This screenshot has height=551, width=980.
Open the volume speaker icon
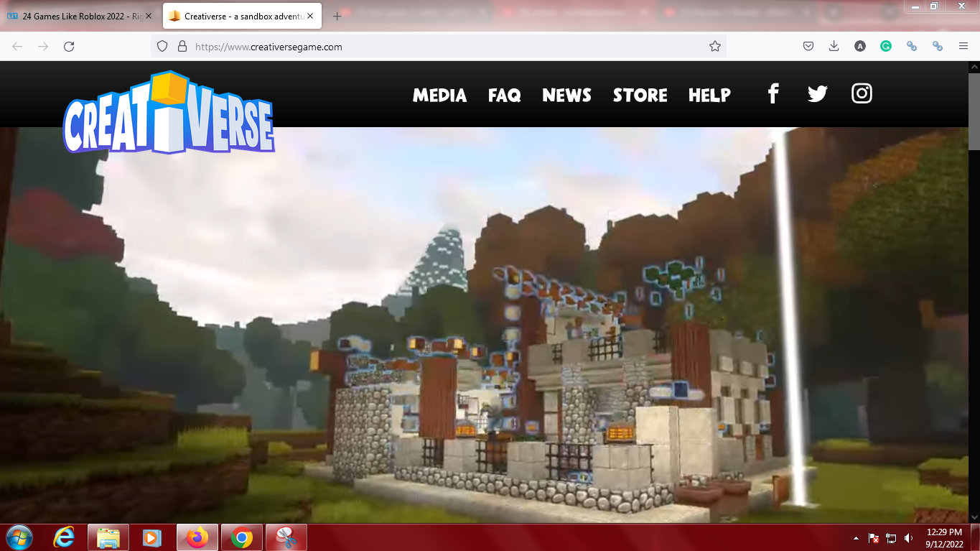pyautogui.click(x=909, y=538)
